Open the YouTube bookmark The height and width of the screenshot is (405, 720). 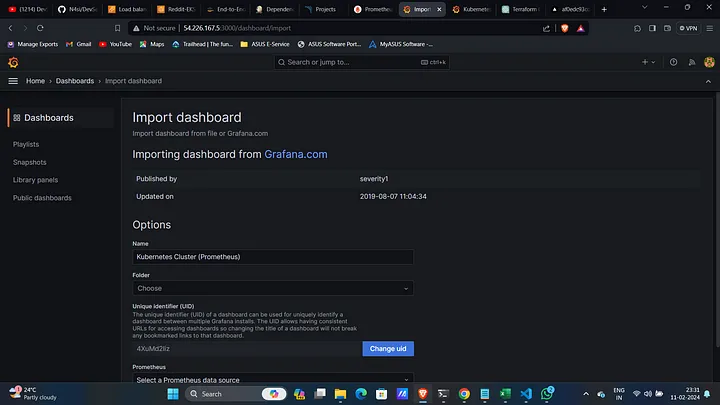point(115,44)
